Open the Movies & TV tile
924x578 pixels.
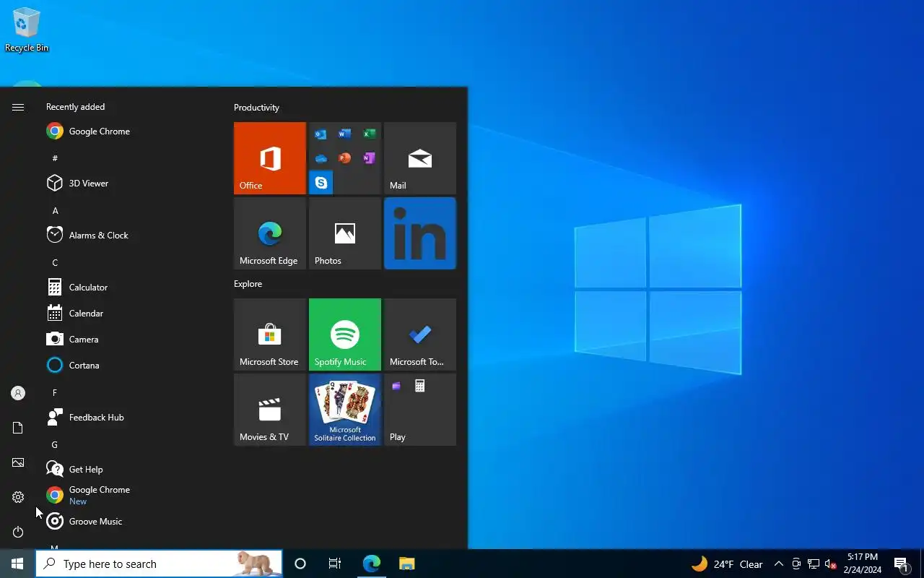coord(270,410)
